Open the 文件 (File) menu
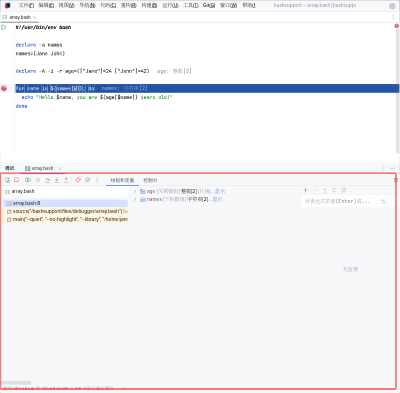The height and width of the screenshot is (393, 400). pyautogui.click(x=26, y=5)
